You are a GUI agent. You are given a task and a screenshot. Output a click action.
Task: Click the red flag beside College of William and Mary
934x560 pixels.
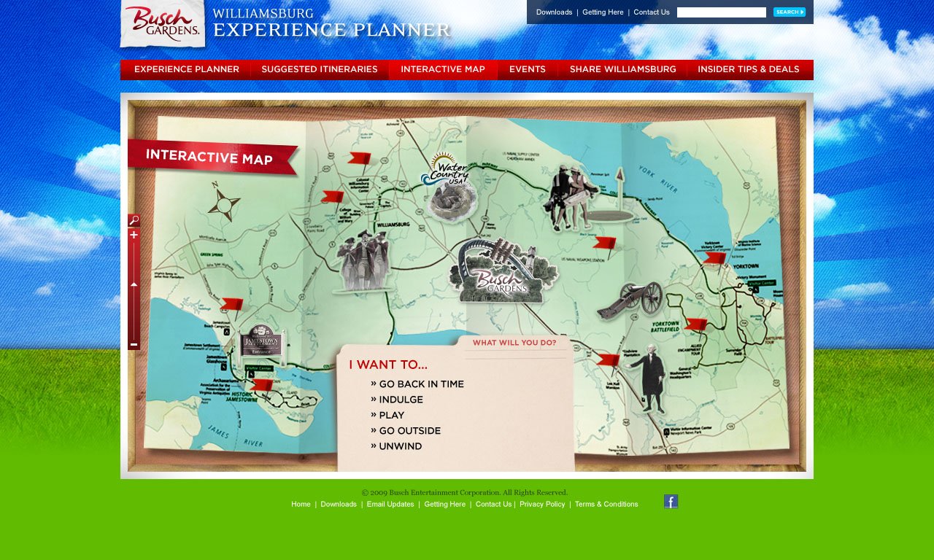click(333, 196)
